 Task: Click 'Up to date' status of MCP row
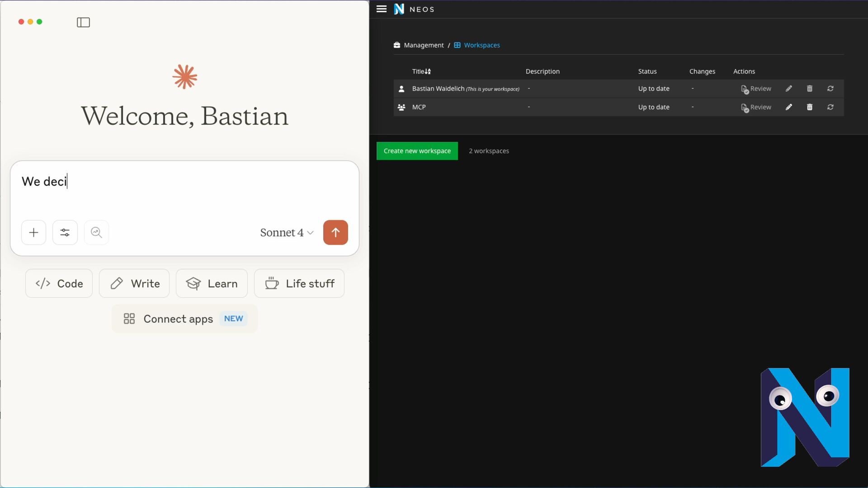[654, 107]
